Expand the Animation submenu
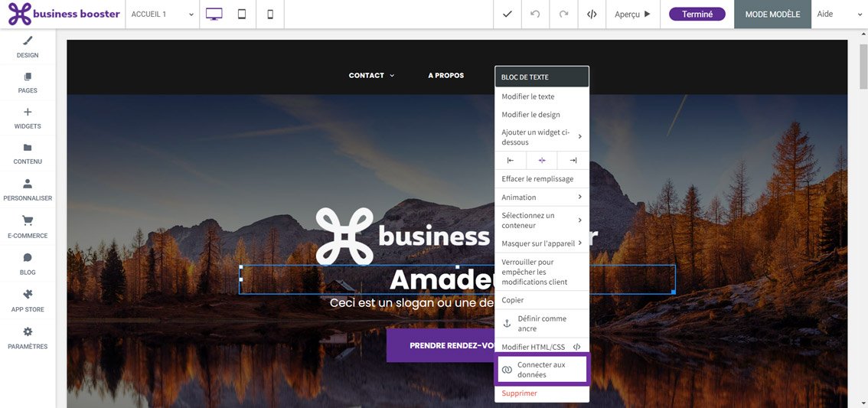Screen dimensions: 868x408 click(x=542, y=197)
